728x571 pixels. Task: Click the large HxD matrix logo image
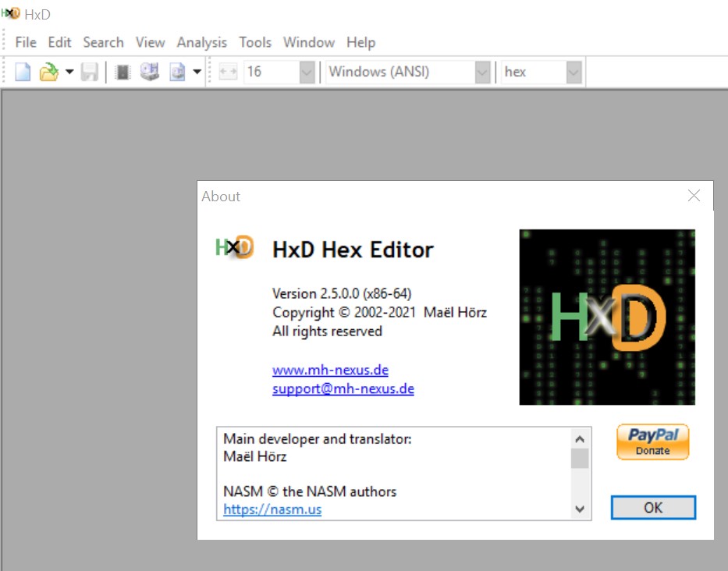click(607, 317)
